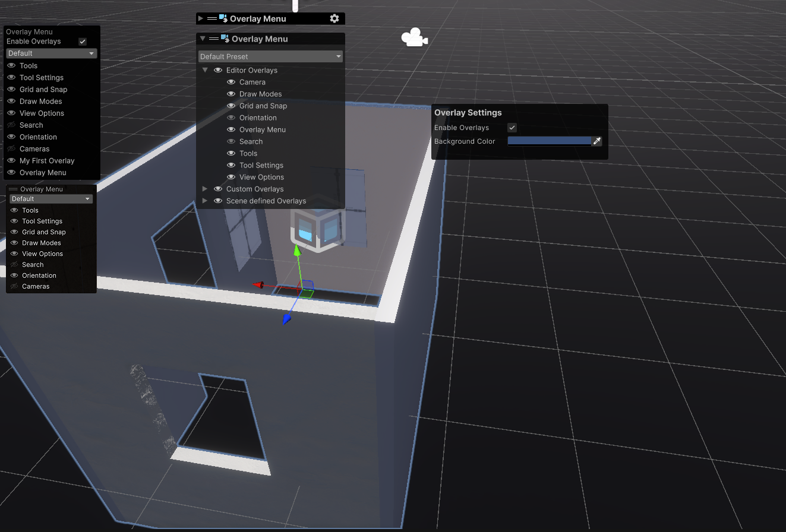Click overlay icon on the expanded Overlay Menu header
This screenshot has width=786, height=532.
point(225,39)
